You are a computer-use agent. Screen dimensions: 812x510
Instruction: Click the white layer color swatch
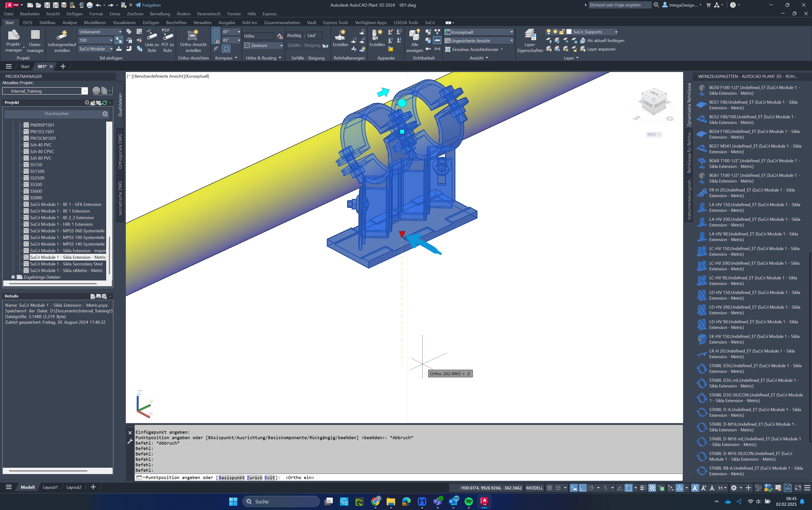(569, 32)
